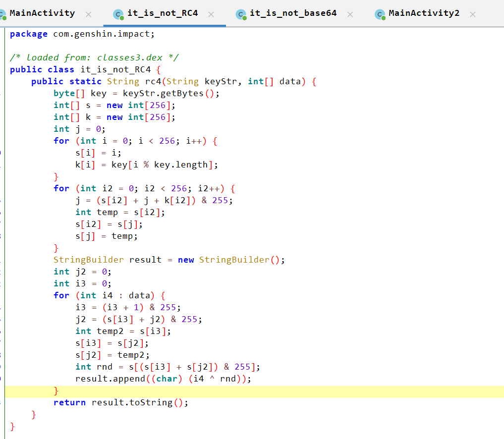The image size is (504, 439).
Task: Select the it_is_not_RC4 tab label
Action: tap(163, 13)
